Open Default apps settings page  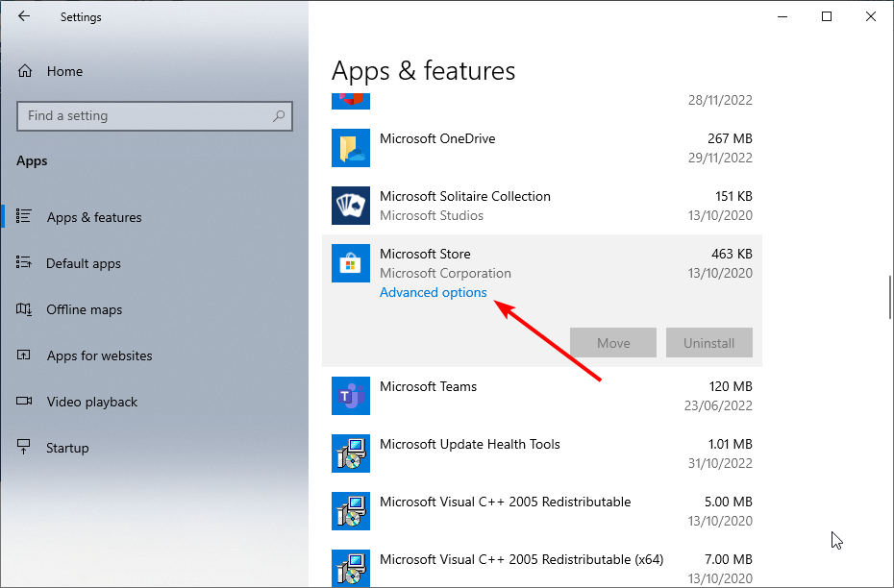(x=84, y=263)
